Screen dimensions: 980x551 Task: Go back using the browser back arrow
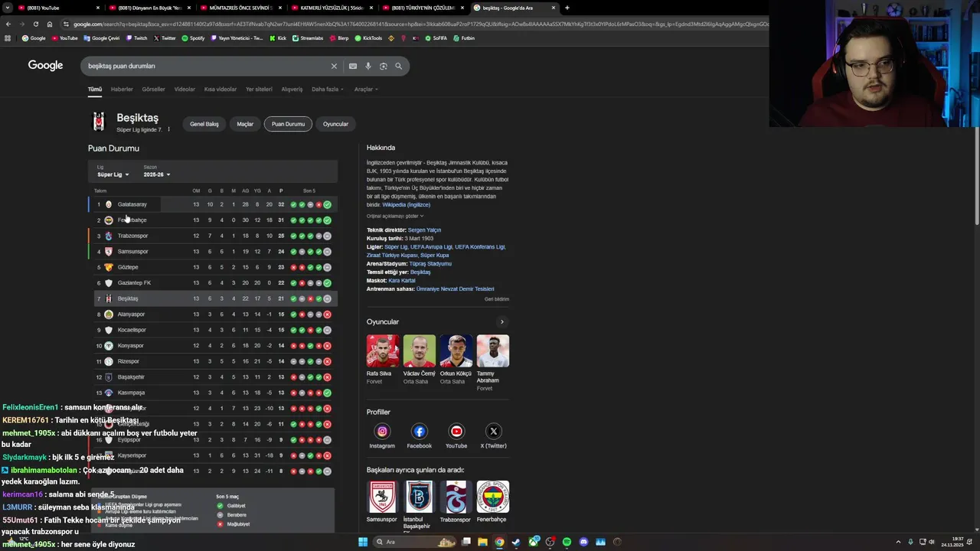click(8, 24)
